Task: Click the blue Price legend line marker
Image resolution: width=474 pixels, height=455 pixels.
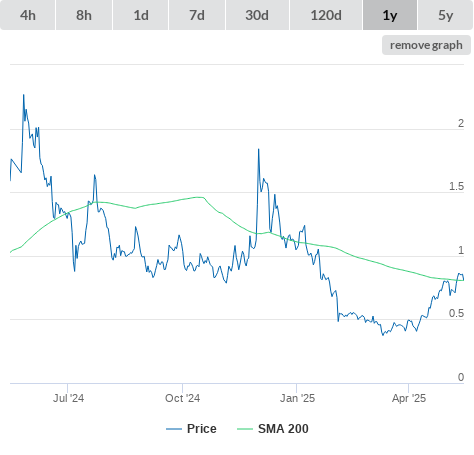Action: point(174,429)
